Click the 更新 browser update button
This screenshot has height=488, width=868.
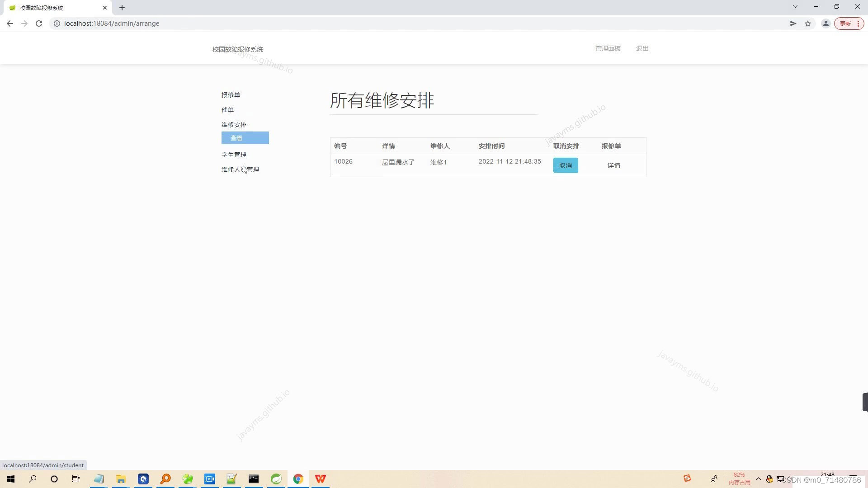(849, 23)
